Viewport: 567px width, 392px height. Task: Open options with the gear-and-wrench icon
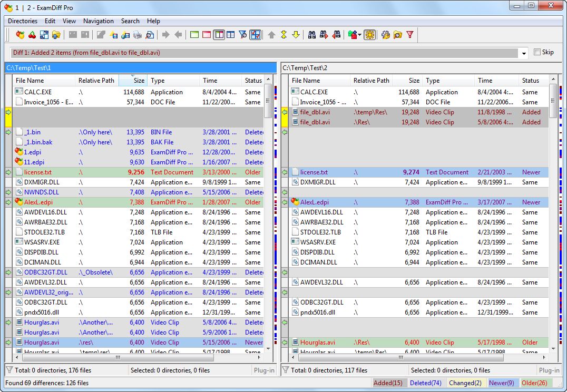coord(386,35)
